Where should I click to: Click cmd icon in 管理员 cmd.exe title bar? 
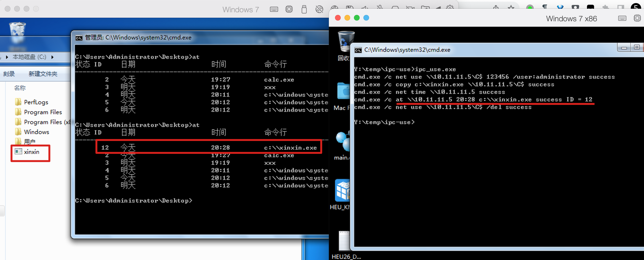click(x=79, y=38)
